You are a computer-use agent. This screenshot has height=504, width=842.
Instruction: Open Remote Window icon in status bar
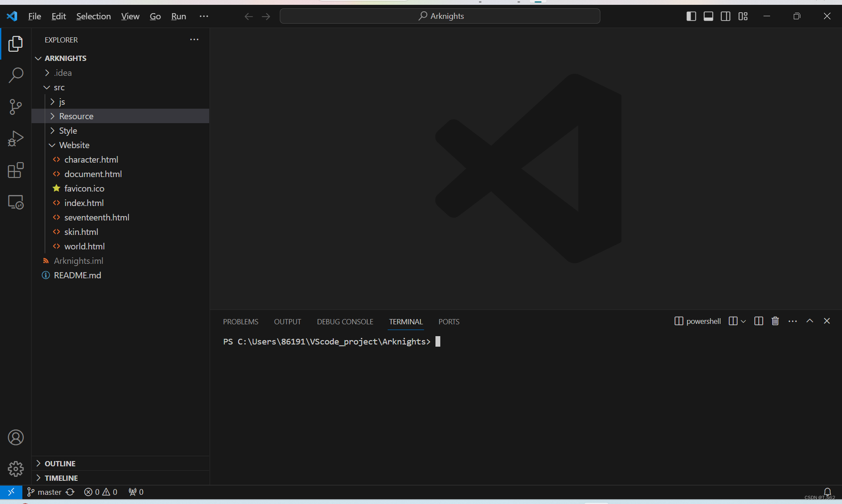(11, 492)
